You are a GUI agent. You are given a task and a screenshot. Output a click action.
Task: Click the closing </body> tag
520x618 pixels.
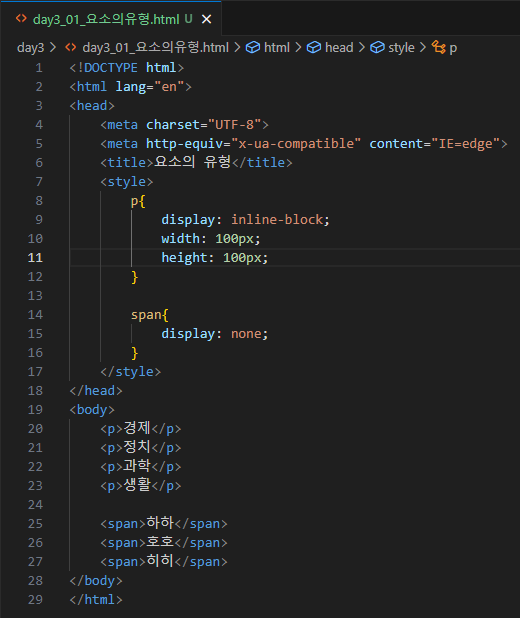click(96, 581)
